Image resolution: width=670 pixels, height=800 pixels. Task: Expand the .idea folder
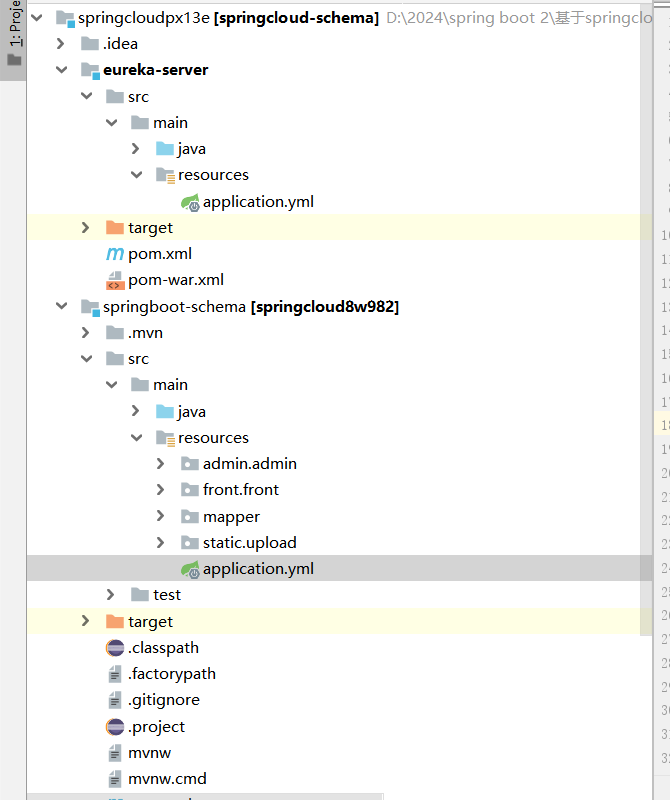click(x=61, y=44)
